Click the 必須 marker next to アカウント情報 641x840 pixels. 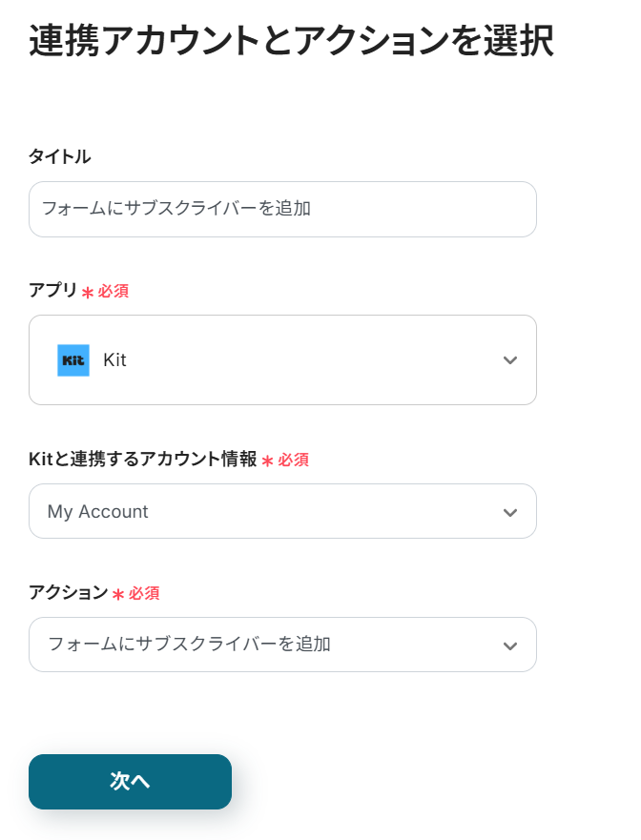click(294, 460)
